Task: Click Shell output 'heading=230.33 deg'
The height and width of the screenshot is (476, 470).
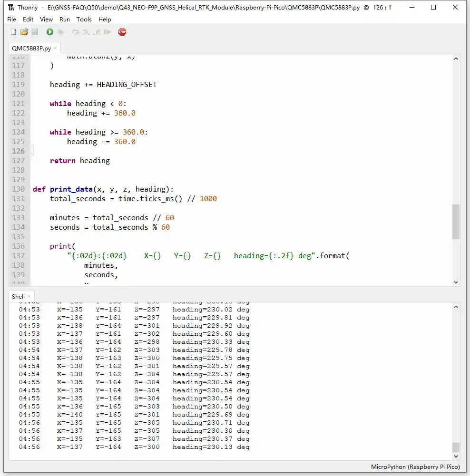Action: [211, 342]
